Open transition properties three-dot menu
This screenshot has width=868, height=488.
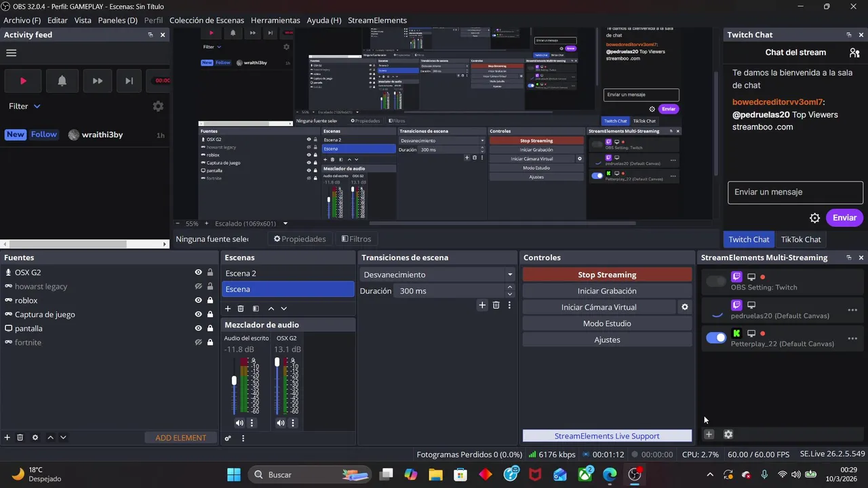point(509,306)
